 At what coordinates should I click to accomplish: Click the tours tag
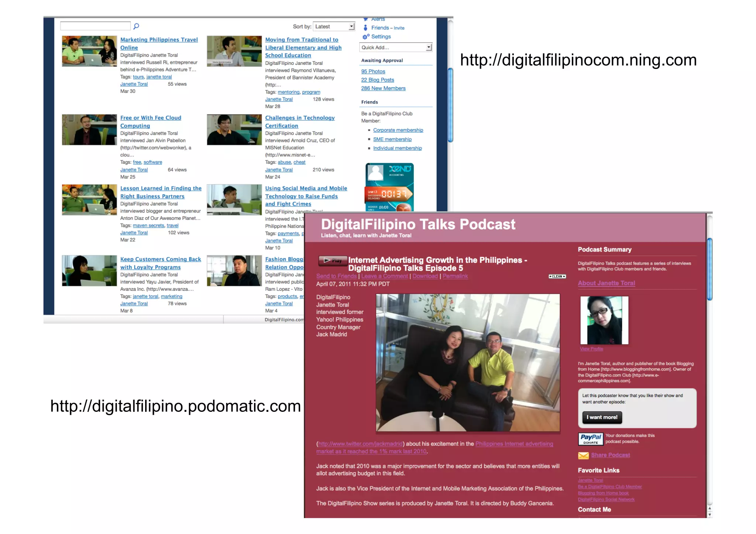[x=138, y=77]
